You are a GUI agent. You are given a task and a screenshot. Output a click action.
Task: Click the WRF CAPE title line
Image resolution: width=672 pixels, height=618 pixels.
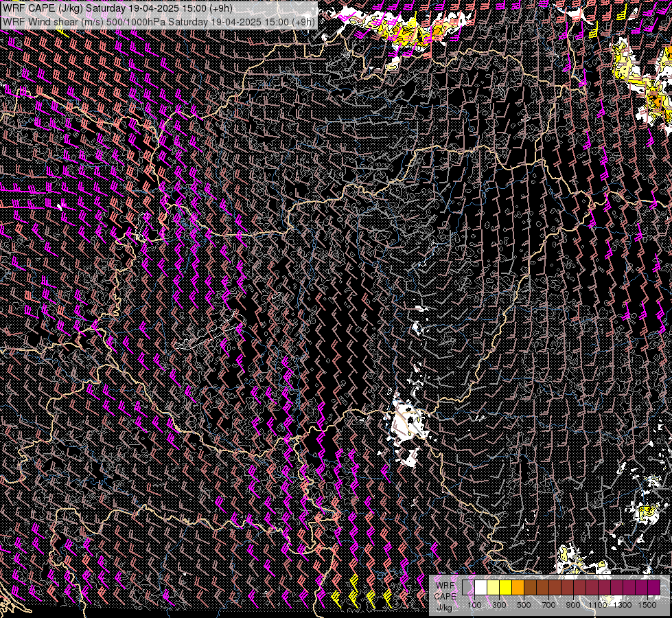pyautogui.click(x=117, y=8)
